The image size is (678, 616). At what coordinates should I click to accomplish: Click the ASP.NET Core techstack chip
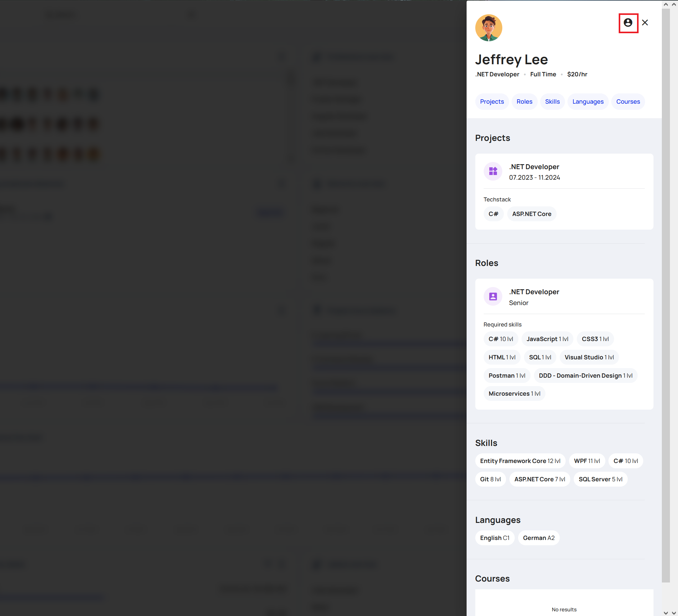[x=531, y=214]
